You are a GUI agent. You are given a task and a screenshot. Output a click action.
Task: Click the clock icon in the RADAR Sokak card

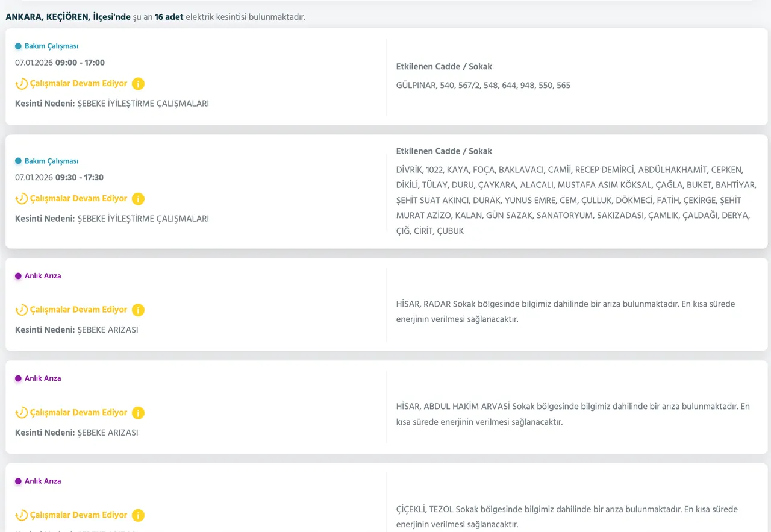pos(22,310)
